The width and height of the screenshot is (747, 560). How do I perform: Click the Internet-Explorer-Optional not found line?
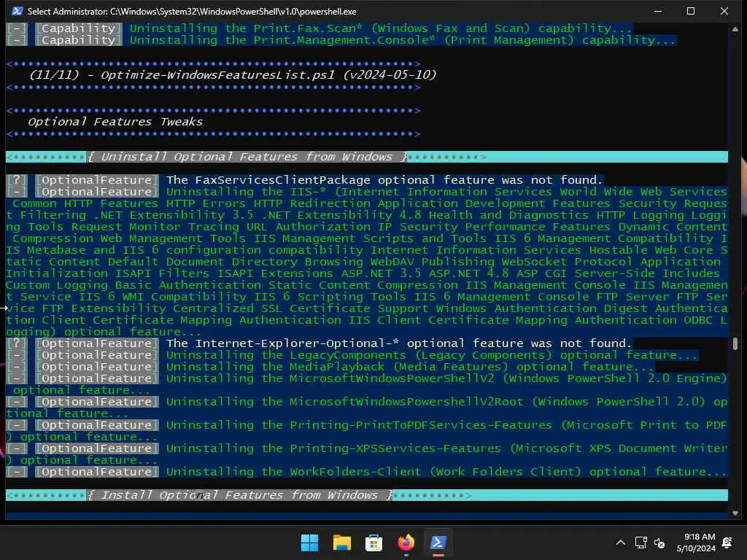[x=320, y=343]
